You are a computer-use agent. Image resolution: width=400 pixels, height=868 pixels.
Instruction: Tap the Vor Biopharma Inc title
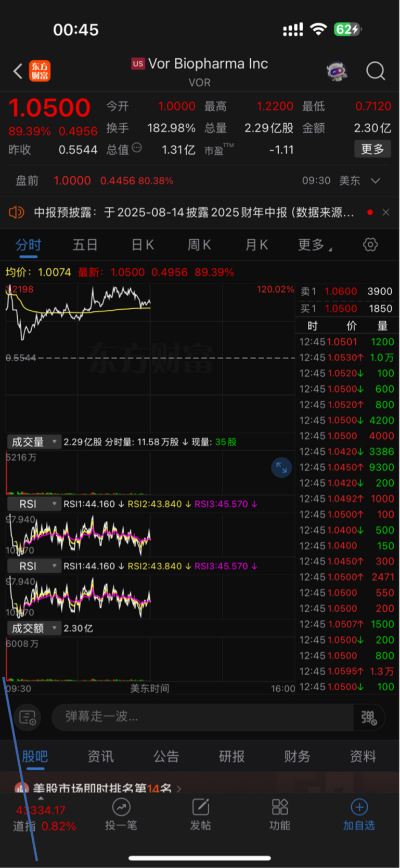208,63
